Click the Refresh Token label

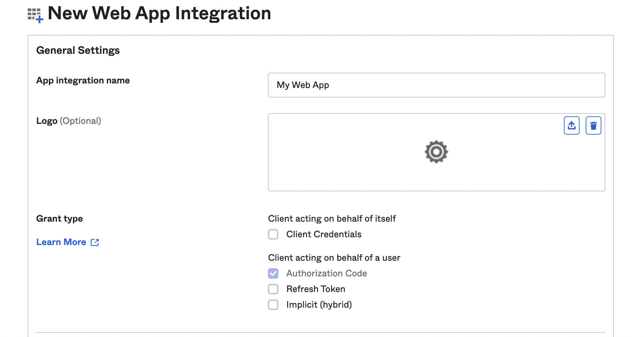click(x=315, y=289)
